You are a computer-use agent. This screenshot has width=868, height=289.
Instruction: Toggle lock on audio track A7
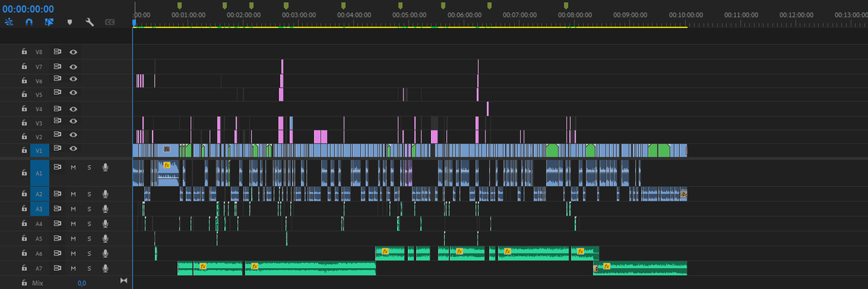click(x=24, y=268)
